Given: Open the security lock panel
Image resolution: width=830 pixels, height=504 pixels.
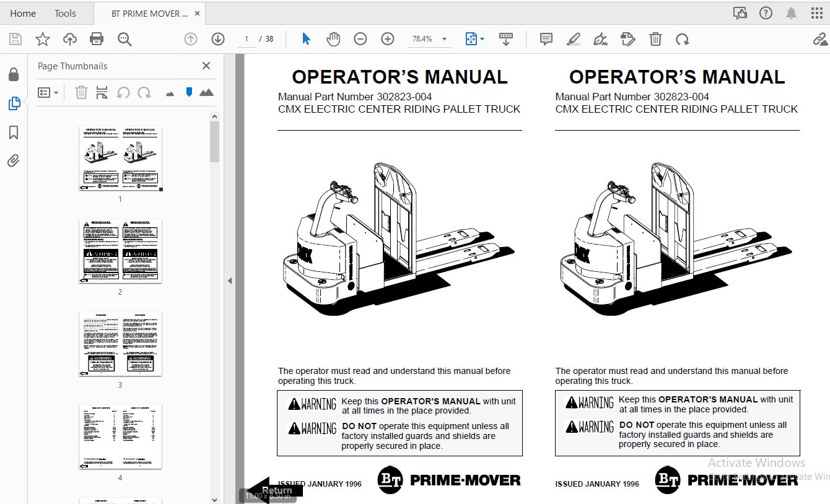Looking at the screenshot, I should 14,75.
